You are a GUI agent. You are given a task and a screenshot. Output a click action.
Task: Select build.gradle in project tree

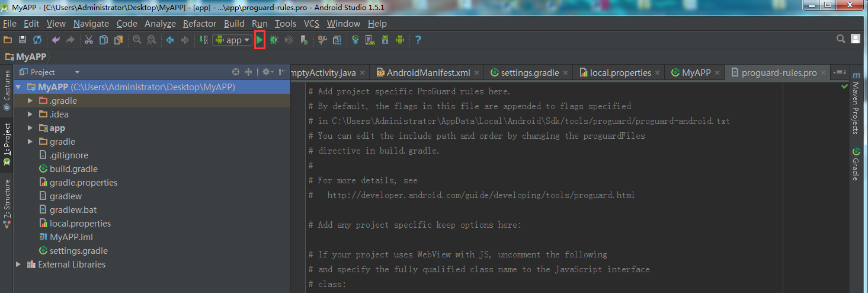click(x=73, y=169)
